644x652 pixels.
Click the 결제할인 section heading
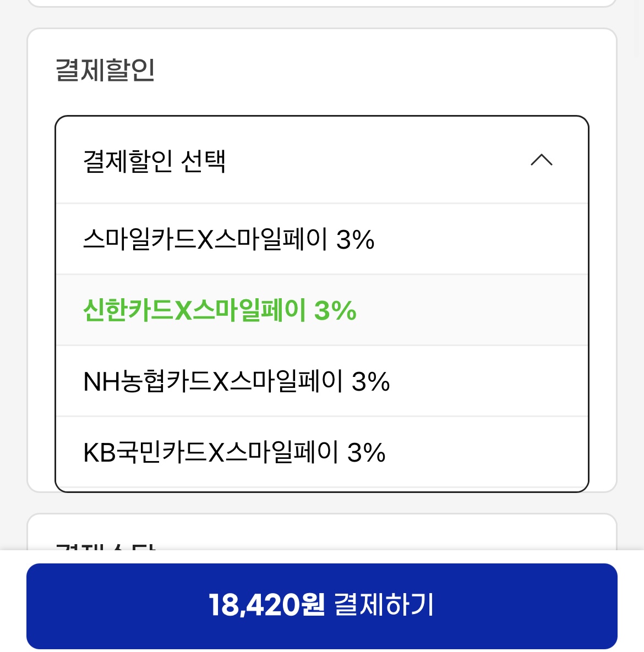105,70
